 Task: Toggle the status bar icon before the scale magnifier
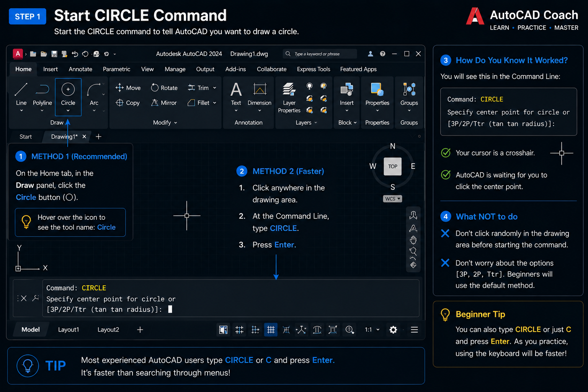pyautogui.click(x=333, y=330)
